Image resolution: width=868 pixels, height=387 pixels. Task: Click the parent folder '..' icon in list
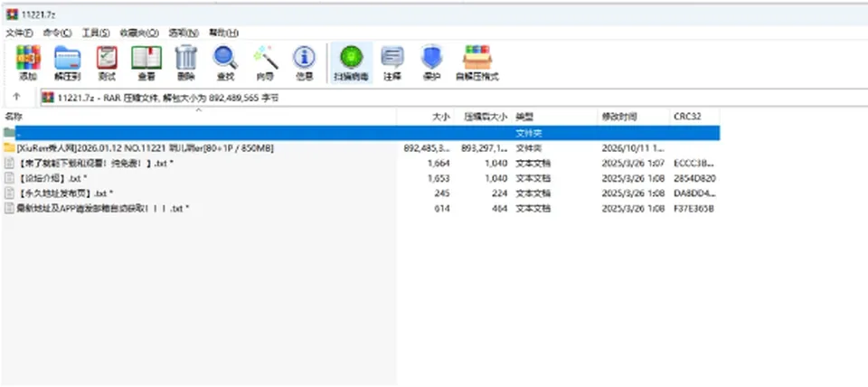pos(9,132)
